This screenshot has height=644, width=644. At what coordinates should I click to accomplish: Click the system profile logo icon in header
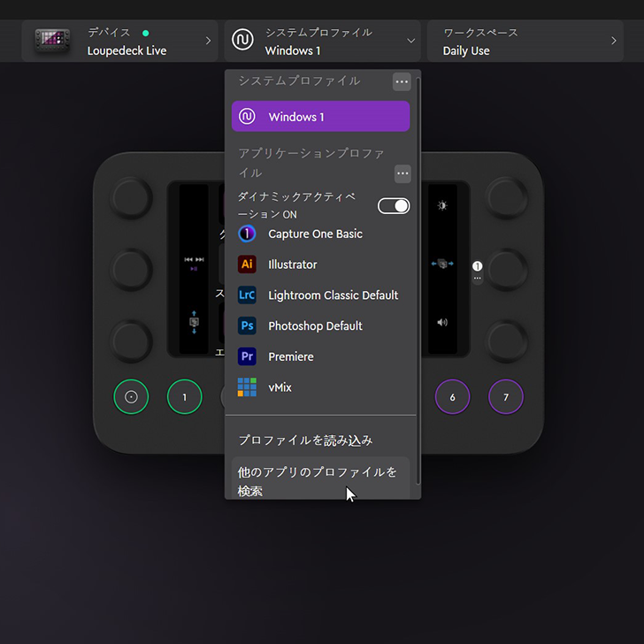click(x=242, y=40)
